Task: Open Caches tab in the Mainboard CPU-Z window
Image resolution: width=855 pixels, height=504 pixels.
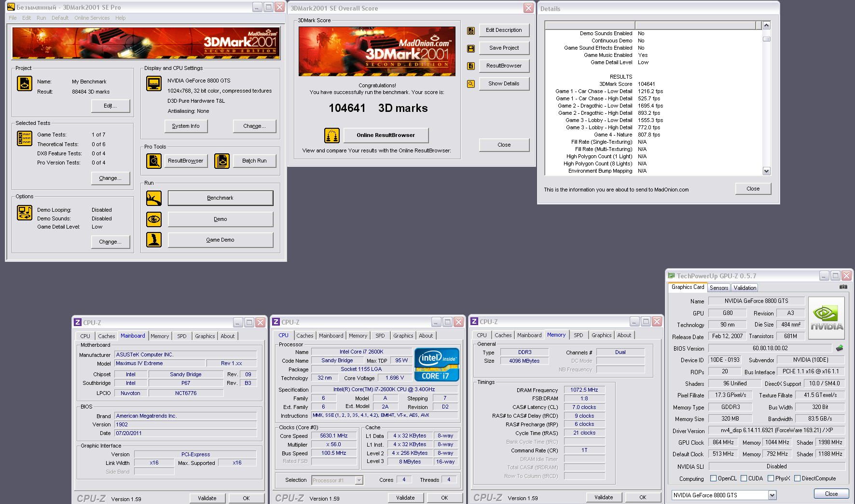Action: coord(107,336)
